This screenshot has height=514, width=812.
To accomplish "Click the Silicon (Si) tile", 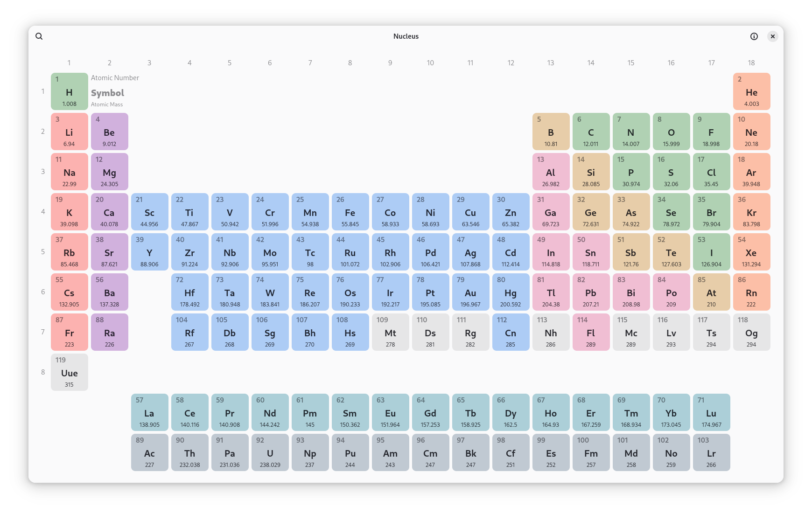I will (x=591, y=172).
